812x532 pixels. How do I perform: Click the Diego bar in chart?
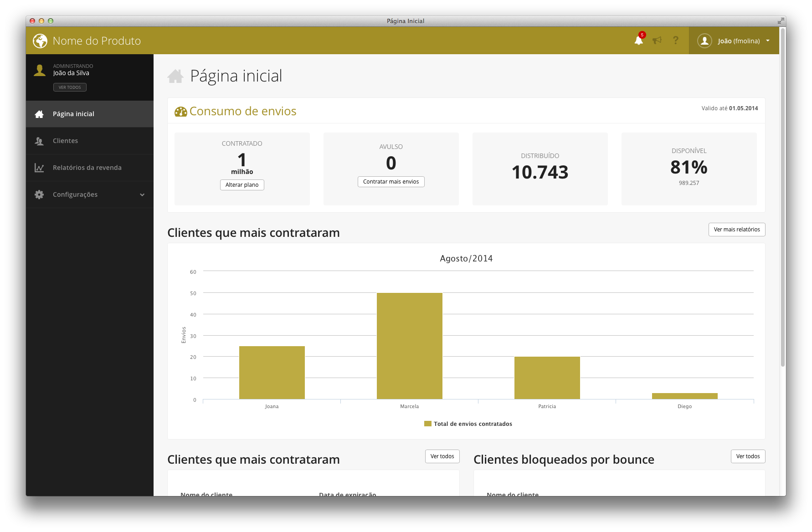click(685, 396)
